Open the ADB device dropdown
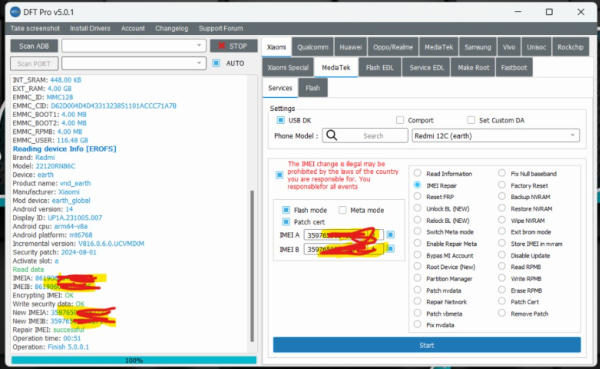This screenshot has width=600, height=369. tap(134, 46)
